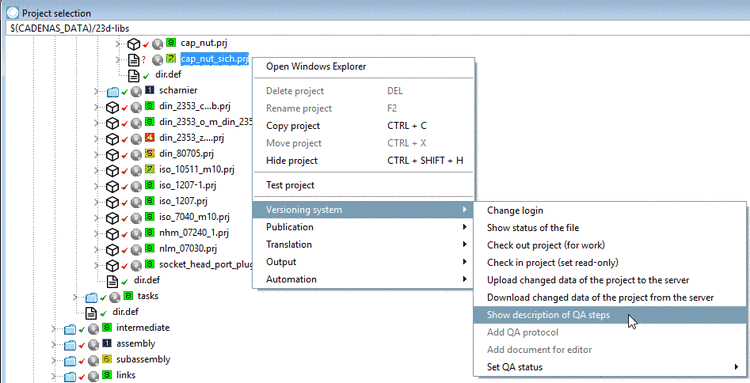Viewport: 750px width, 383px height.
Task: Expand the din_80705.prj node
Action: coord(96,155)
